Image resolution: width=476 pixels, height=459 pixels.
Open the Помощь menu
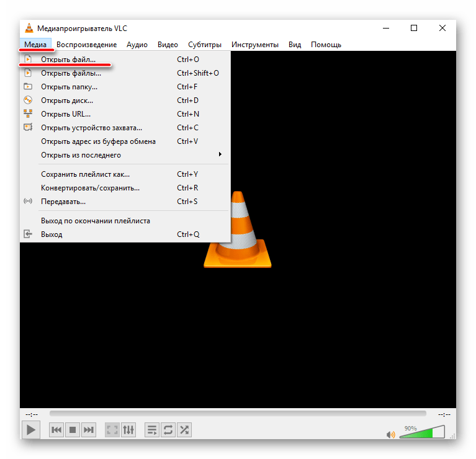[x=326, y=45]
